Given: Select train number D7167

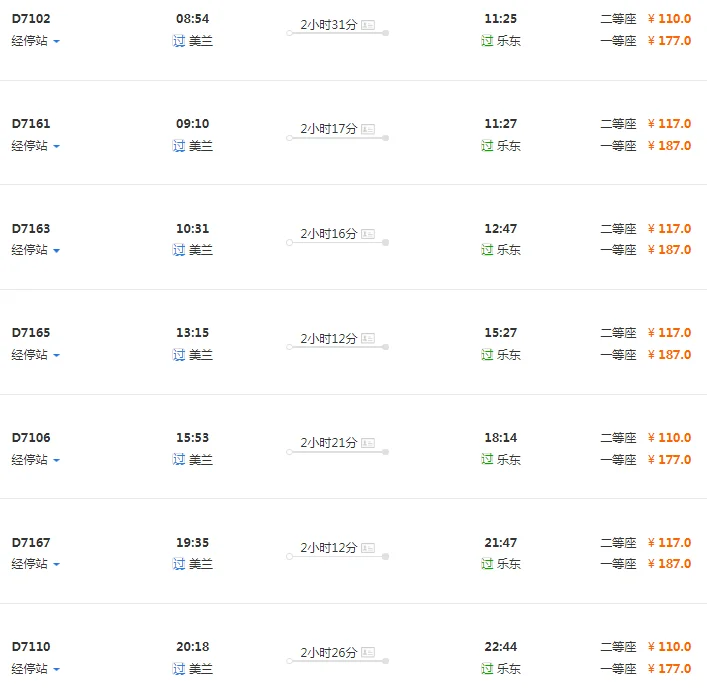Looking at the screenshot, I should point(31,543).
